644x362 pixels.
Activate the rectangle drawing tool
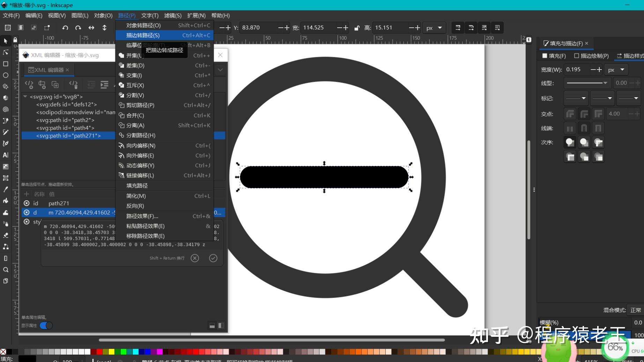tap(5, 64)
